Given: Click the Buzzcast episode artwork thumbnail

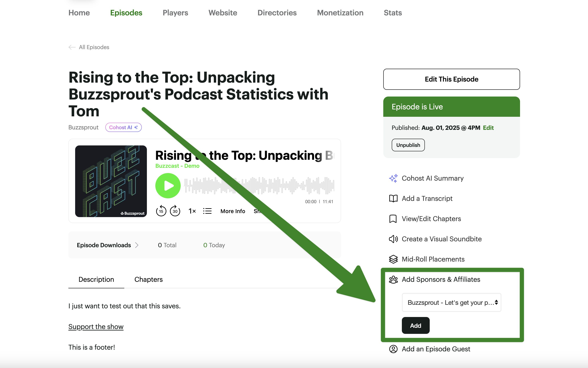Looking at the screenshot, I should (111, 181).
